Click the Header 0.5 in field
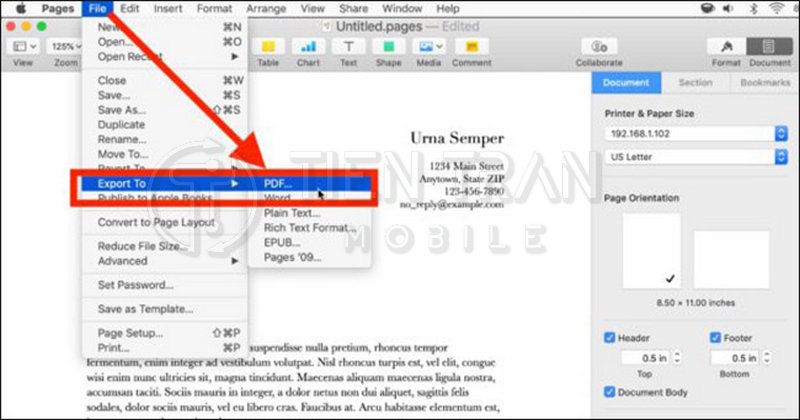Image resolution: width=800 pixels, height=420 pixels. click(646, 358)
